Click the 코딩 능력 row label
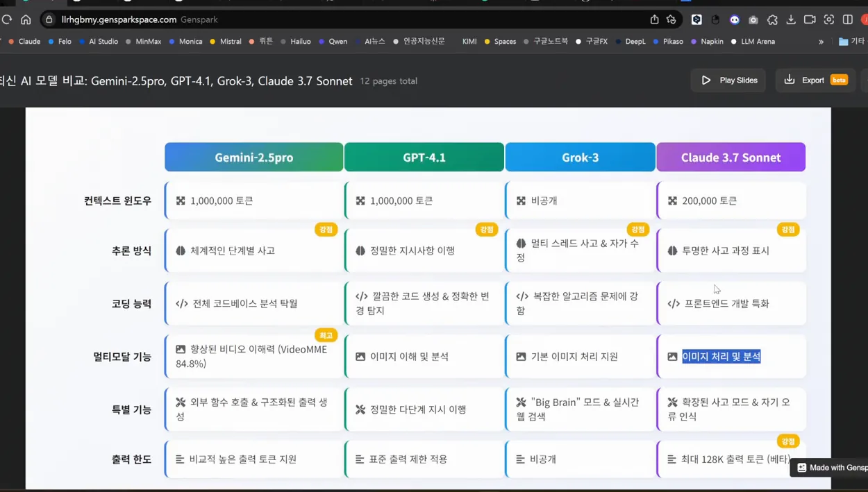 click(x=131, y=303)
